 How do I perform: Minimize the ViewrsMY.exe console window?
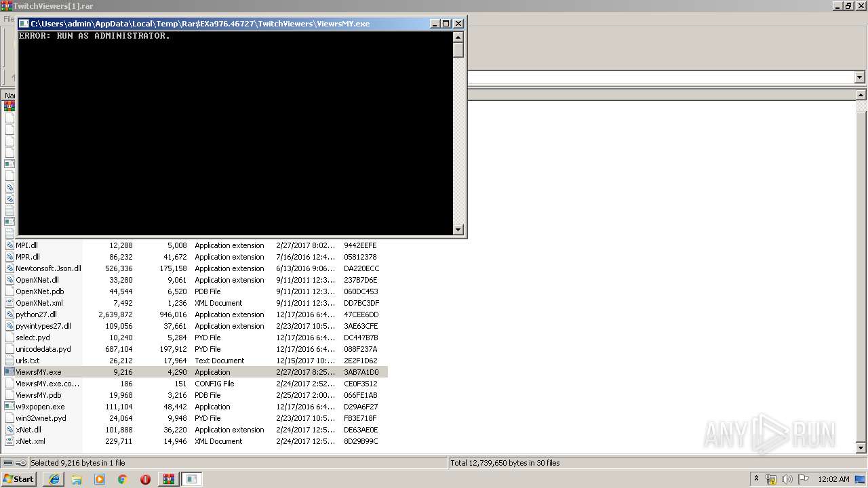coord(435,23)
